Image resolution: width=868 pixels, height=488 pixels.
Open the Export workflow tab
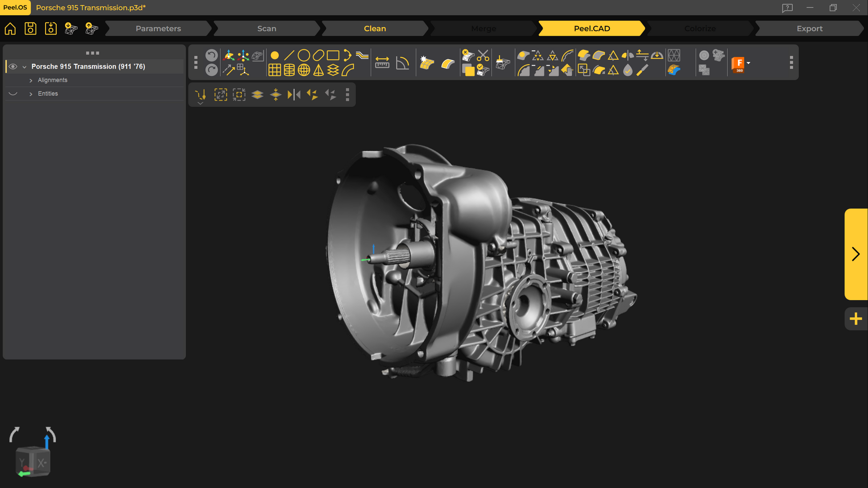tap(809, 29)
